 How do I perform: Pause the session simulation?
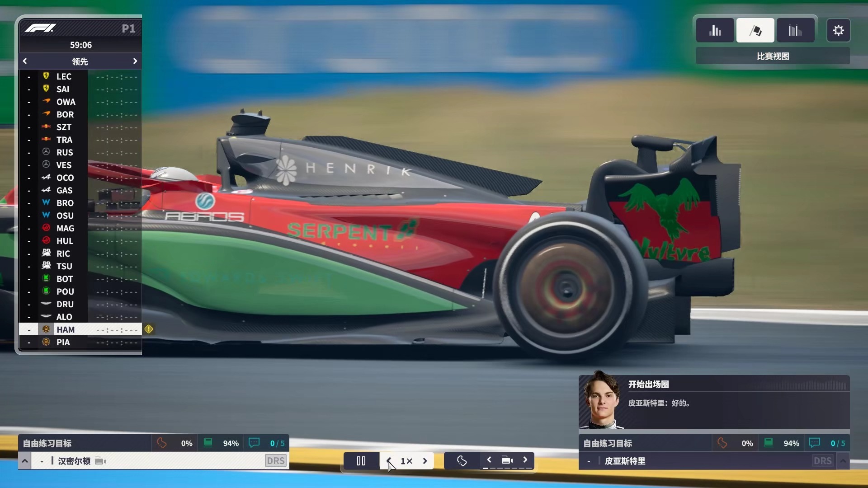tap(361, 461)
